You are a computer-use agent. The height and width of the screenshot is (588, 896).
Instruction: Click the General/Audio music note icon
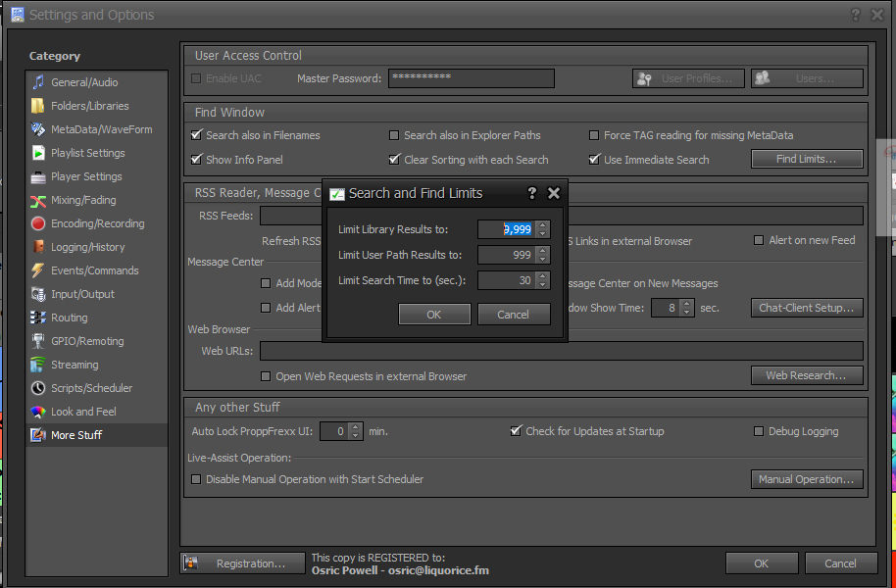38,82
